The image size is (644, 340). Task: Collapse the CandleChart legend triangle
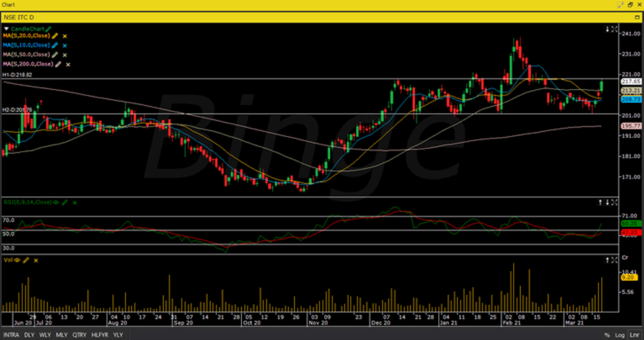coord(6,28)
